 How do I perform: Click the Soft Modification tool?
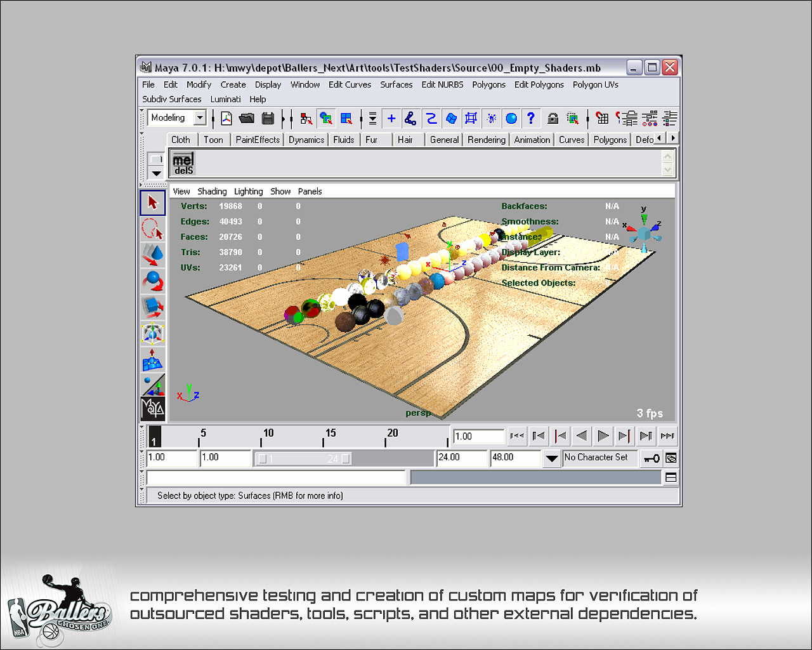point(152,359)
